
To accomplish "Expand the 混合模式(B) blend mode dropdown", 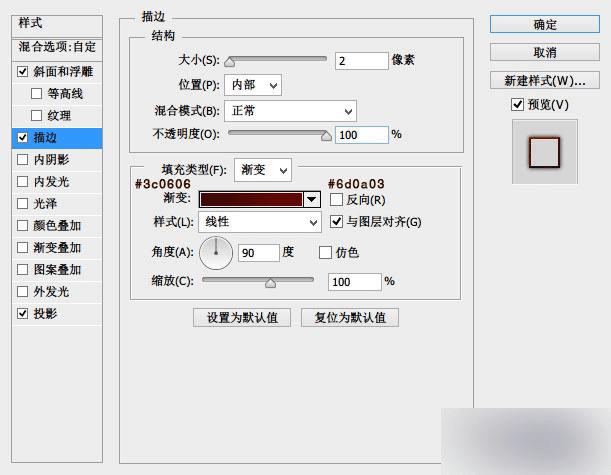I will pos(290,111).
